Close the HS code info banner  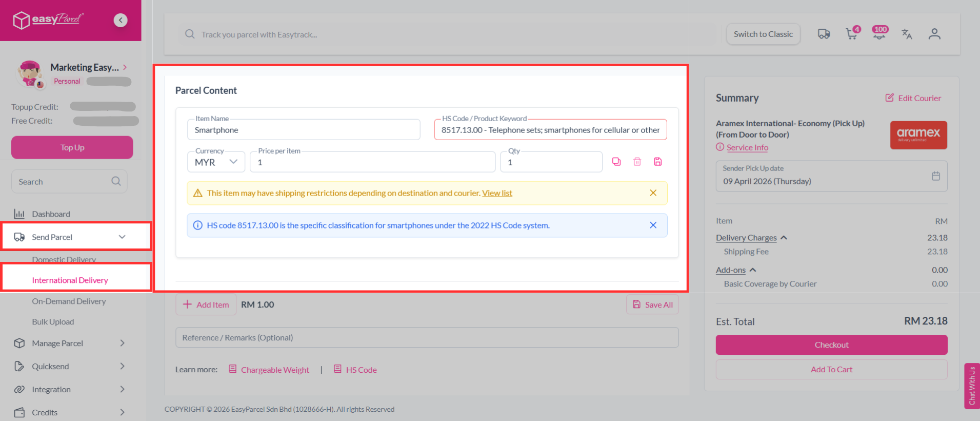pyautogui.click(x=653, y=225)
